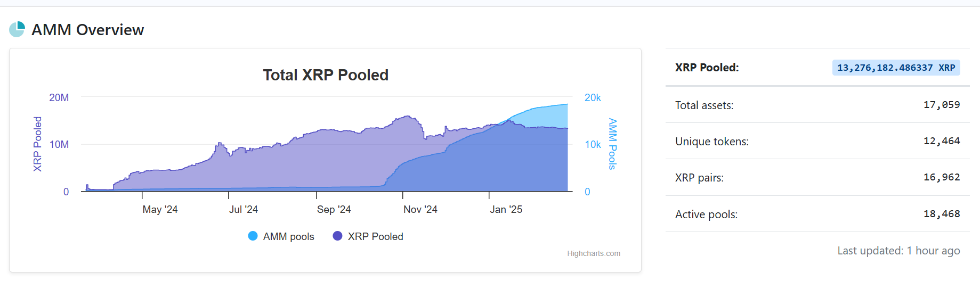Click the XRP pairs value 16,962
Image resolution: width=980 pixels, height=289 pixels.
coord(941,177)
